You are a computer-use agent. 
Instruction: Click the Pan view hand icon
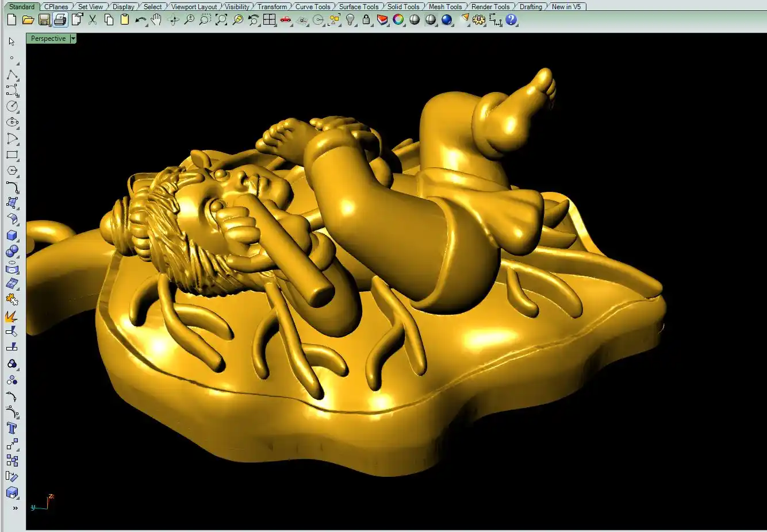(x=156, y=20)
